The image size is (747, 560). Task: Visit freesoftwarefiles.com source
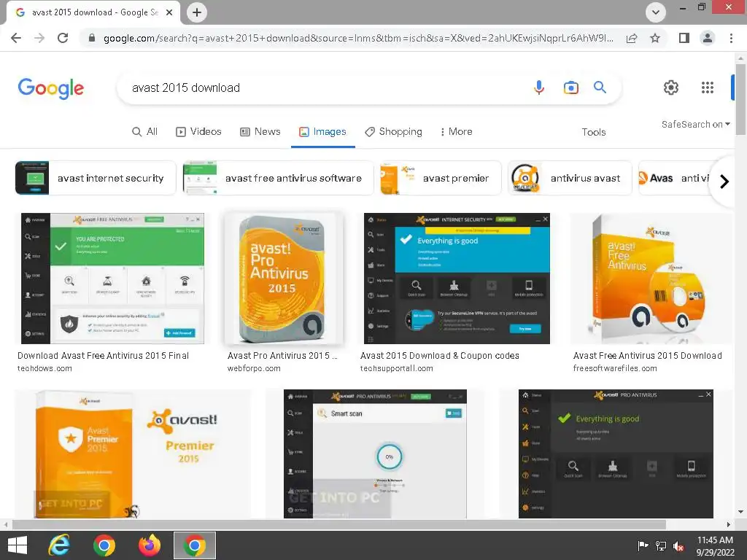[x=615, y=368]
